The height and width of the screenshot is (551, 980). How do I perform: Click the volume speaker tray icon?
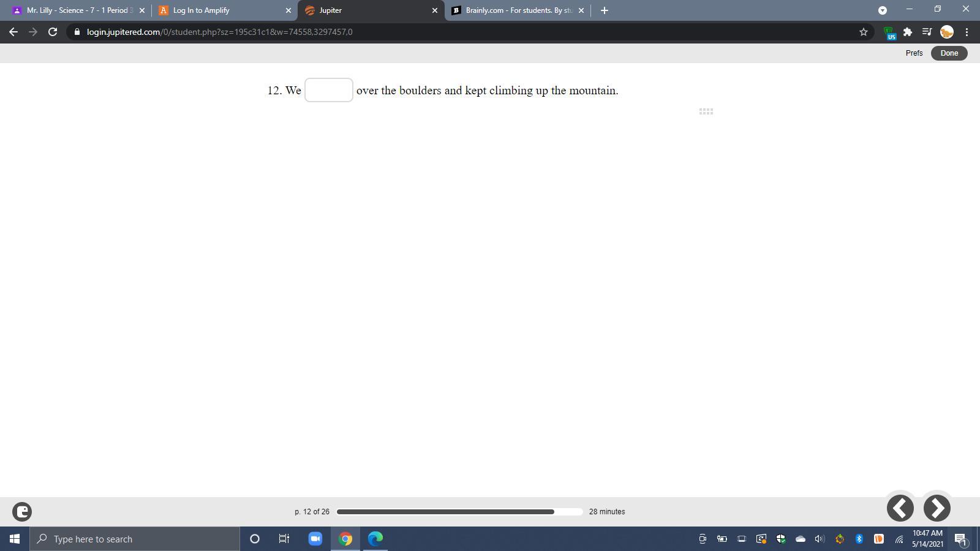point(820,539)
